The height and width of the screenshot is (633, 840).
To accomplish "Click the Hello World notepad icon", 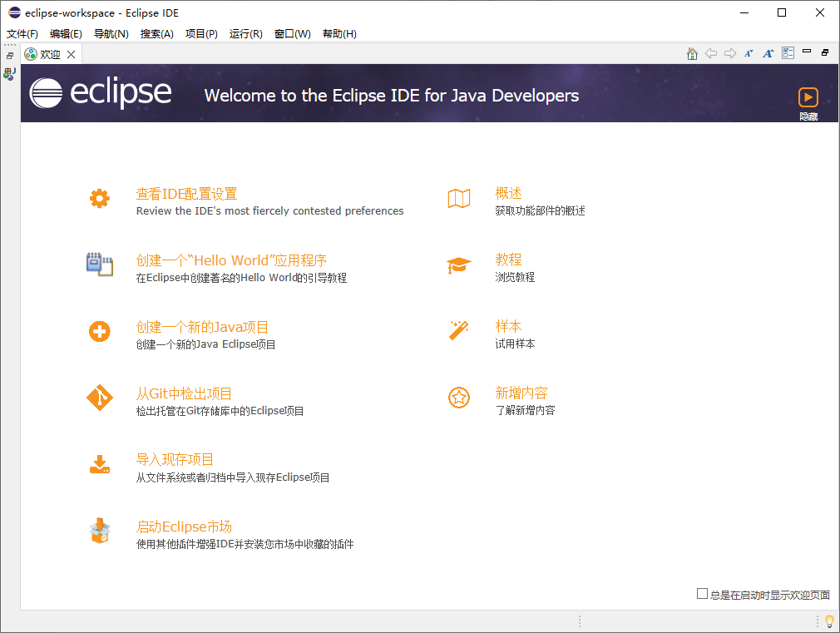I will click(100, 265).
